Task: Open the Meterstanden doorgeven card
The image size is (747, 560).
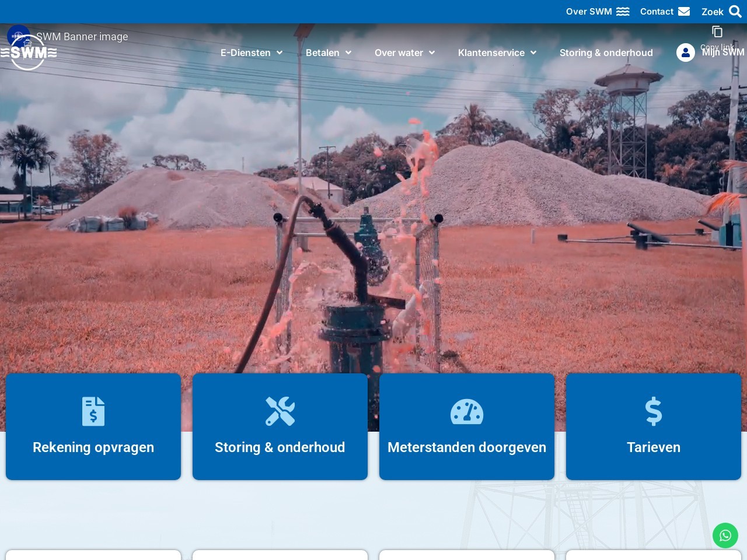Action: [x=467, y=426]
